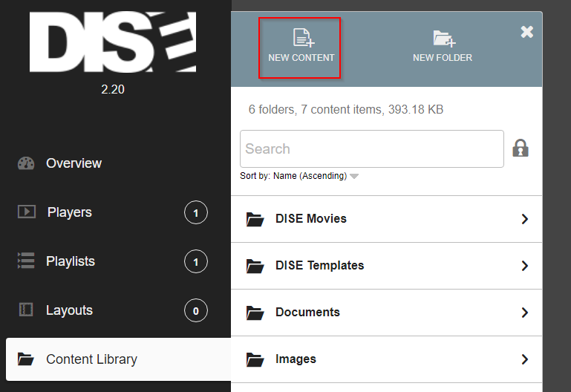Click the Images folder icon

point(255,359)
